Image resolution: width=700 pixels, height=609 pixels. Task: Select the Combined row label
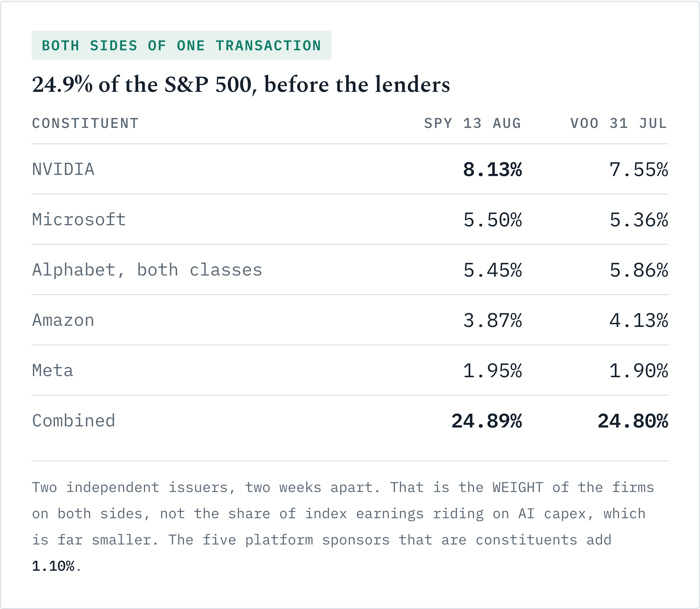74,421
